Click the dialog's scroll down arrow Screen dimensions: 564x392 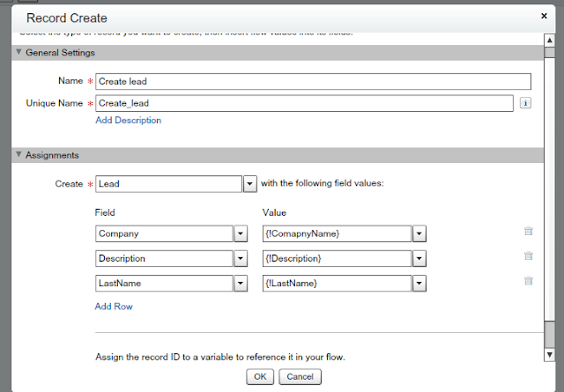point(550,354)
